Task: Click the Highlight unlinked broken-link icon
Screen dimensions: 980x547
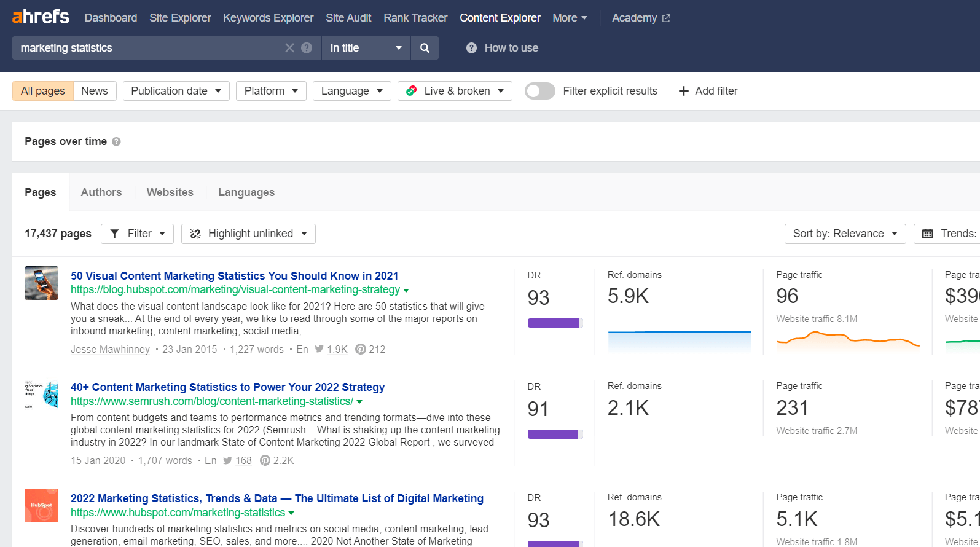Action: tap(195, 234)
